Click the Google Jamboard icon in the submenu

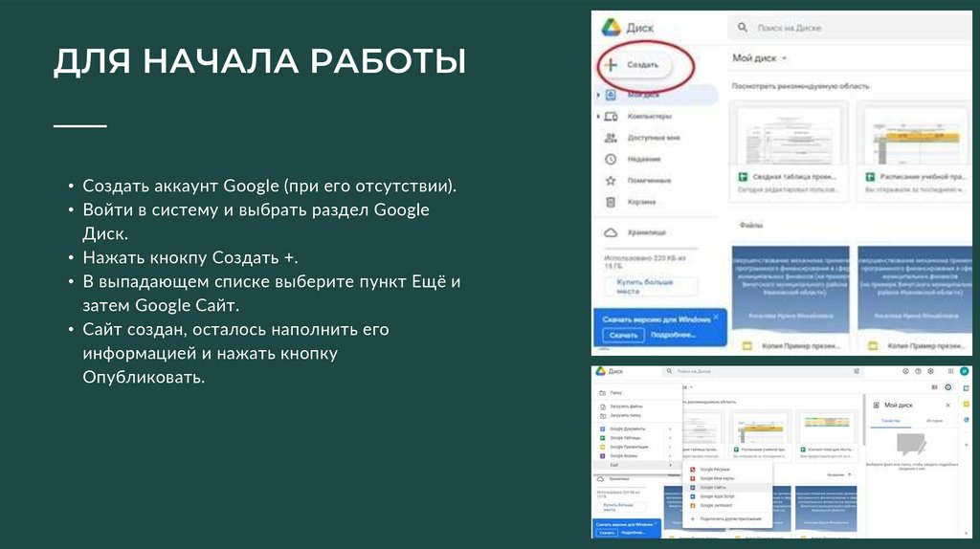[693, 505]
